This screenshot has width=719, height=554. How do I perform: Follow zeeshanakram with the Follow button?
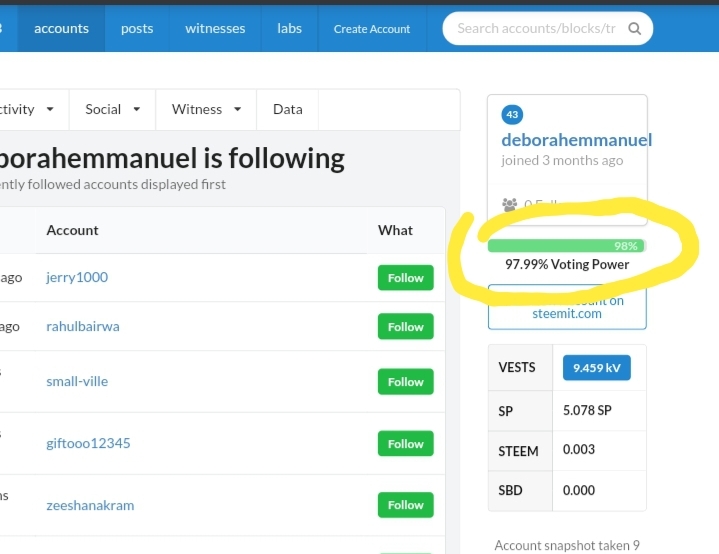pos(405,505)
